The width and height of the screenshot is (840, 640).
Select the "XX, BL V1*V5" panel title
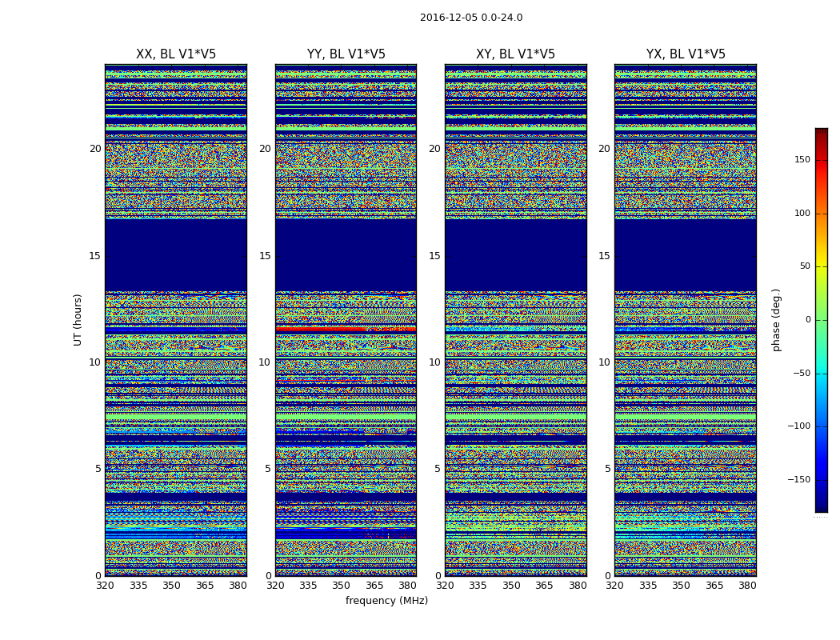tap(176, 54)
